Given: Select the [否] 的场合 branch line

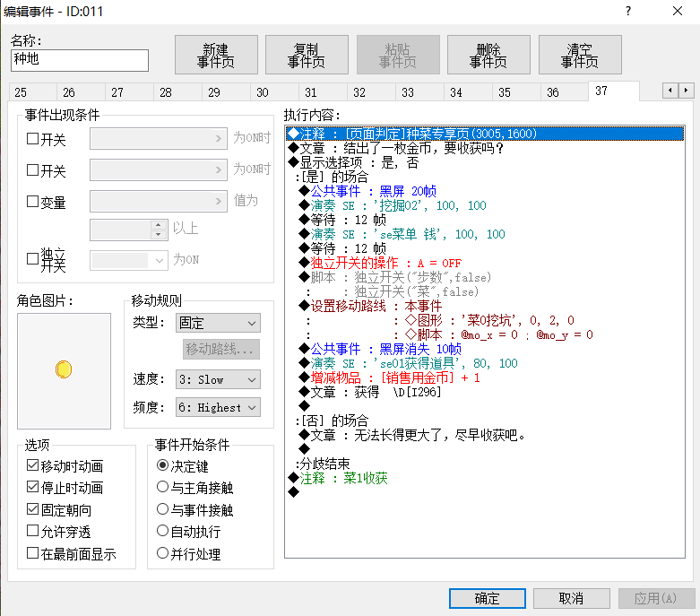Looking at the screenshot, I should pos(485,421).
